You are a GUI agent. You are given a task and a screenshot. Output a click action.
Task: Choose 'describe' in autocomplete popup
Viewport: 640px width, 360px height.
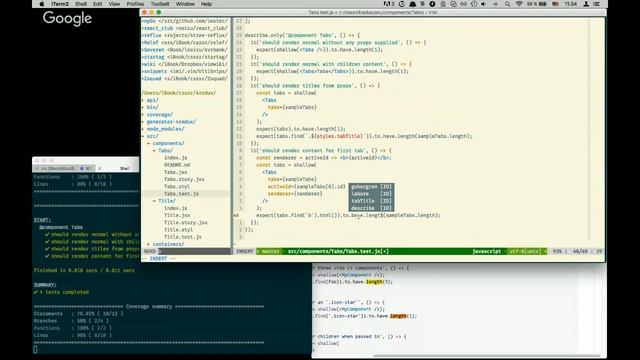pos(371,208)
